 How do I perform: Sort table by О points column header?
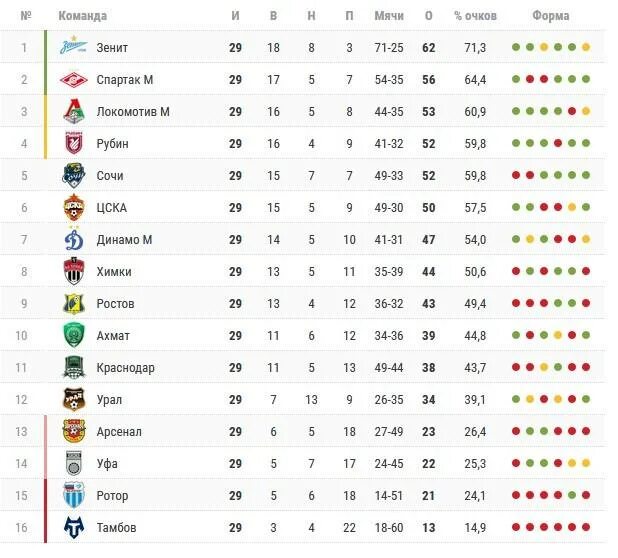click(428, 16)
